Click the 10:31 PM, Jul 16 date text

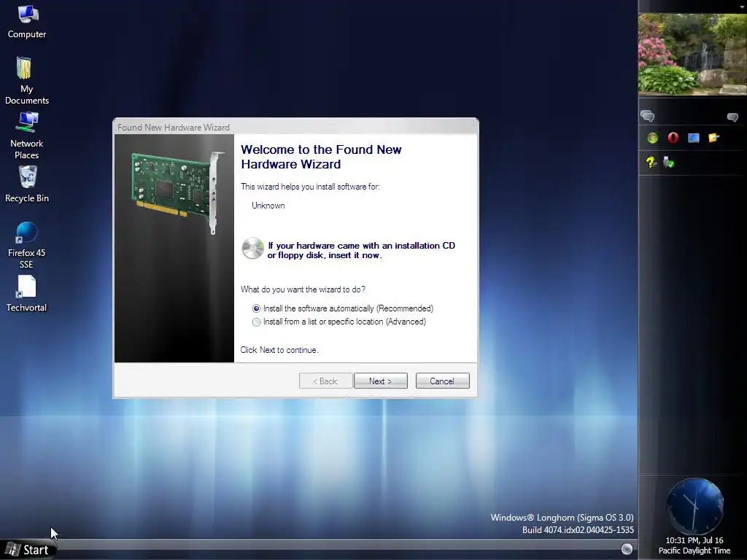coord(694,540)
